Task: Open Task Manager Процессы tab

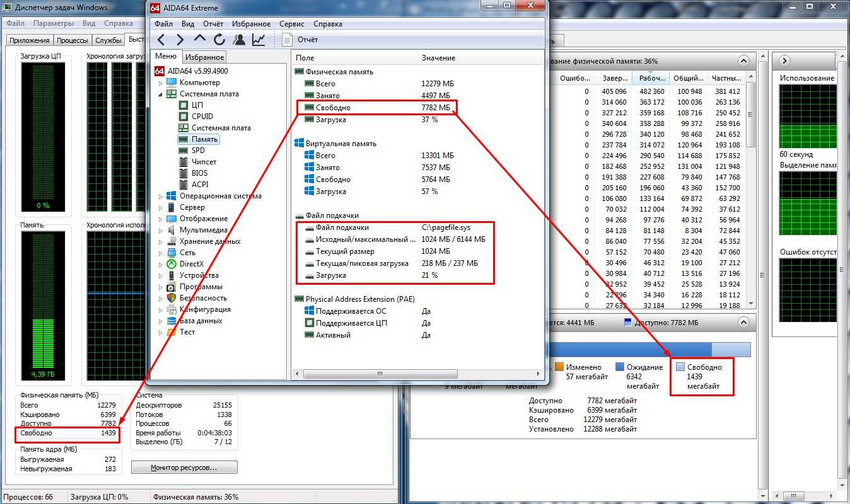Action: (72, 40)
